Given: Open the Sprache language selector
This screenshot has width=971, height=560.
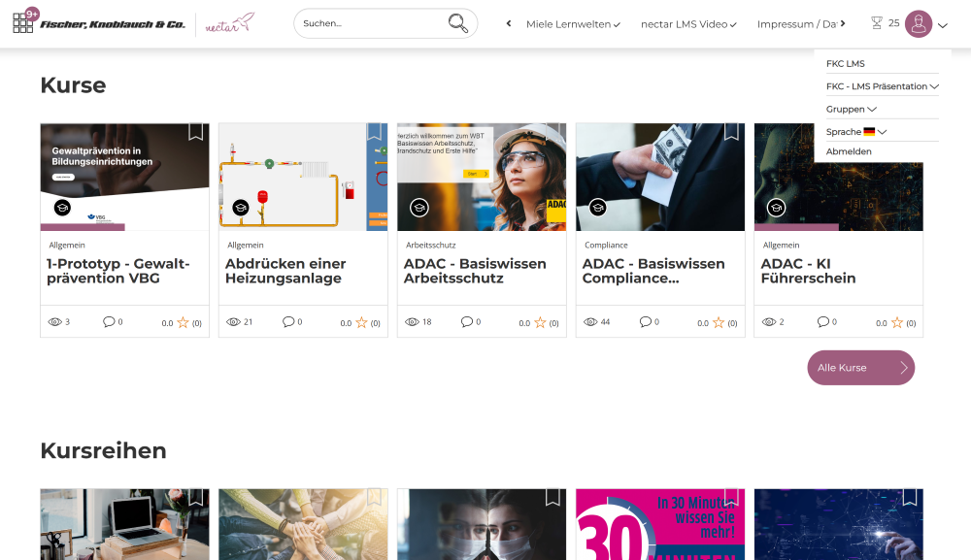Looking at the screenshot, I should pyautogui.click(x=856, y=132).
